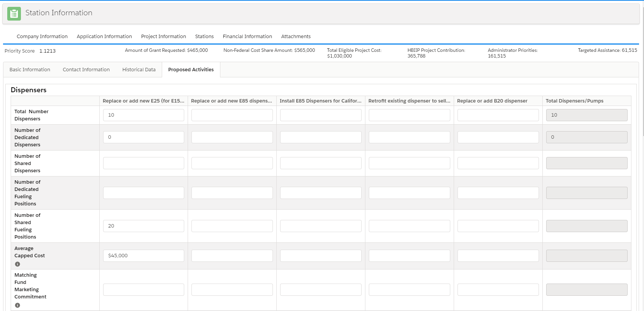Click B20 dispenser Number of Shared Dispensers field
The width and height of the screenshot is (644, 311).
pos(498,163)
